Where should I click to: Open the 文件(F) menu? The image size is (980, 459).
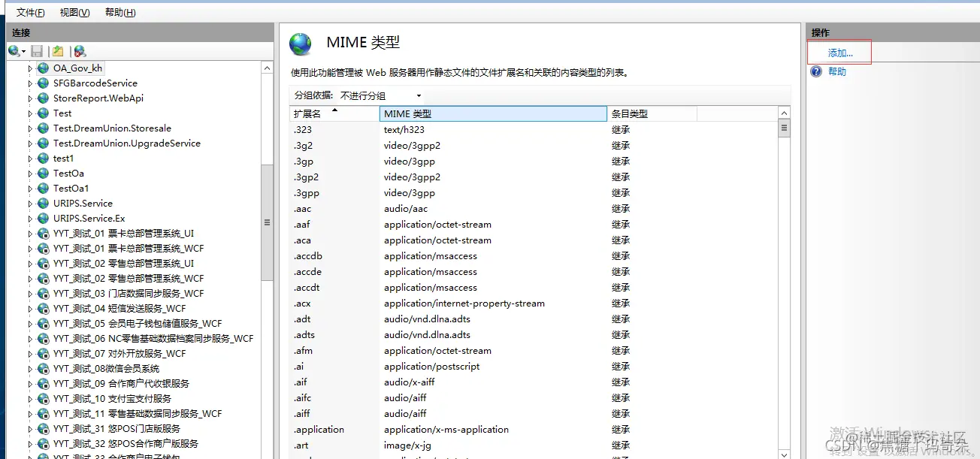pos(31,13)
